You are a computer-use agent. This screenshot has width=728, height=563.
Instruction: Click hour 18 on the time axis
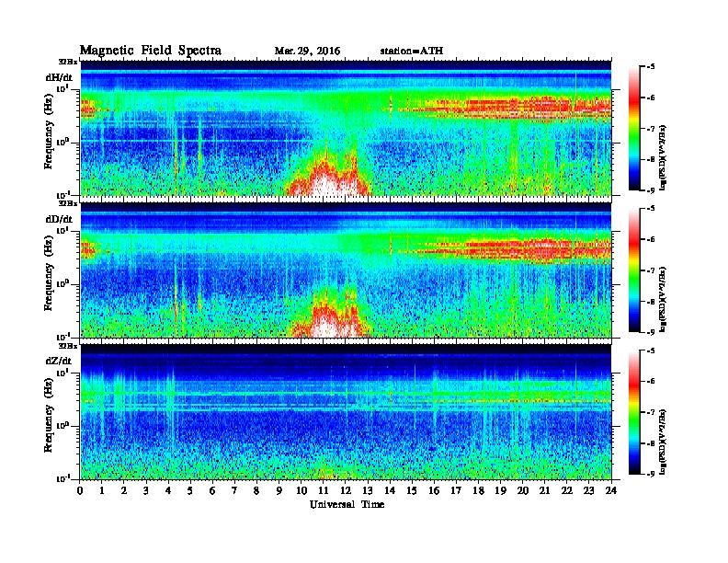tap(478, 491)
